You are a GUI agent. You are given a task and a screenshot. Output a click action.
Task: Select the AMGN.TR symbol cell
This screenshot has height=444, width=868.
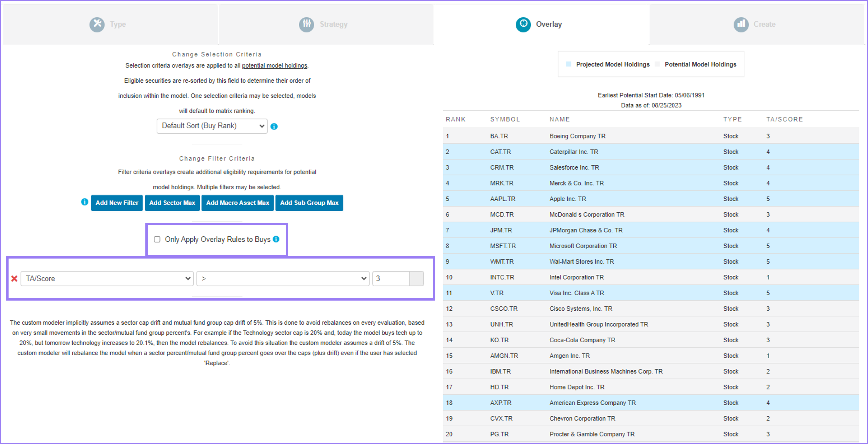[504, 356]
